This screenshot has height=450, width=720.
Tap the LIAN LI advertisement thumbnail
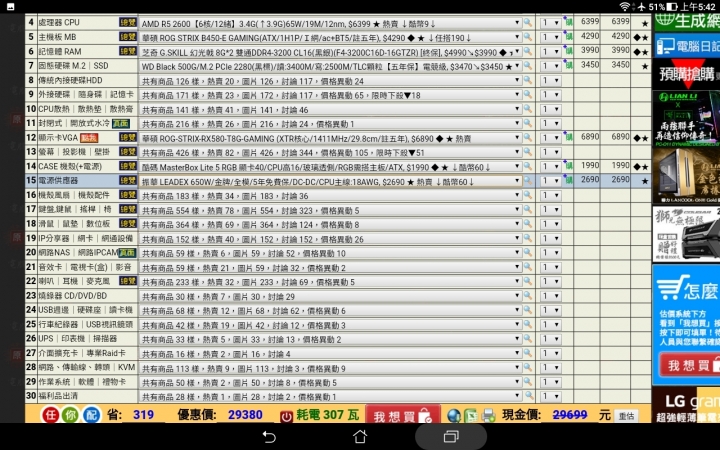point(686,118)
